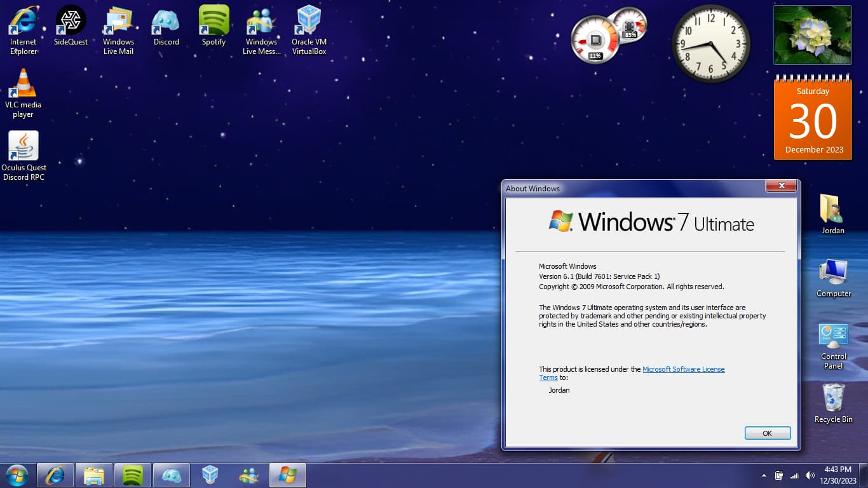
Task: Open Discord desktop shortcut
Action: pos(166,25)
